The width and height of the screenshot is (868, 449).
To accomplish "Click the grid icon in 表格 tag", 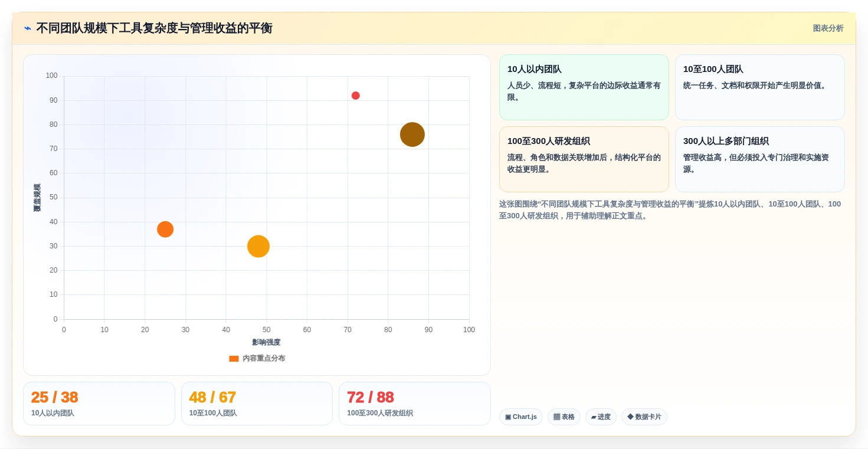I will click(556, 417).
